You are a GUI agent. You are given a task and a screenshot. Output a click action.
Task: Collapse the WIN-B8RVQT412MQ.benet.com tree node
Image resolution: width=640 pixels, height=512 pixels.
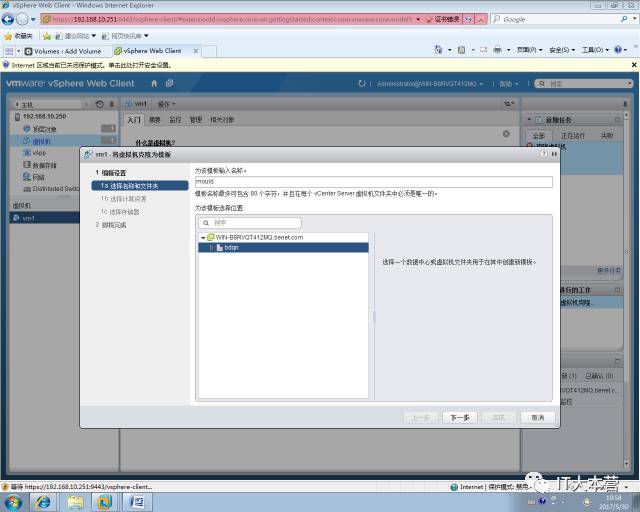[x=203, y=238]
